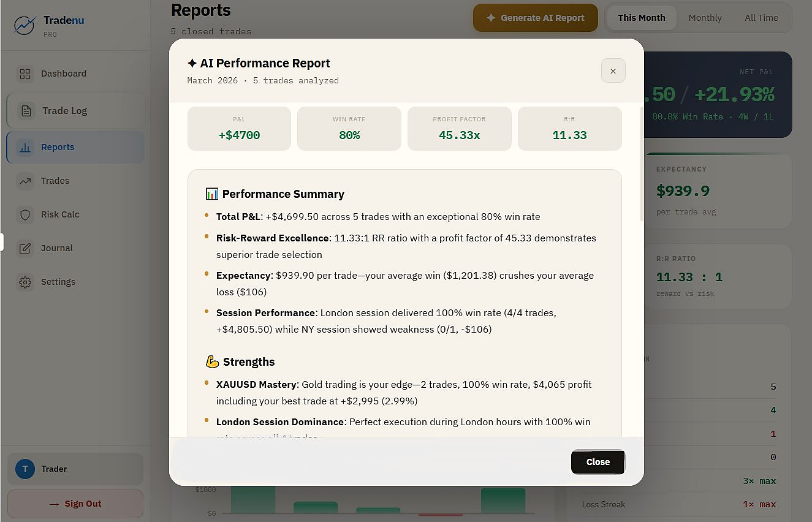This screenshot has height=522, width=812.
Task: Open the Journal pencil icon
Action: [25, 248]
